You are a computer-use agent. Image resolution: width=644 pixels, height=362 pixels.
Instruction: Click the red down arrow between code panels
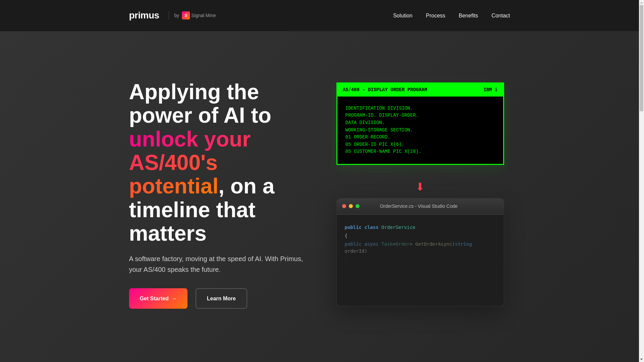pyautogui.click(x=420, y=187)
